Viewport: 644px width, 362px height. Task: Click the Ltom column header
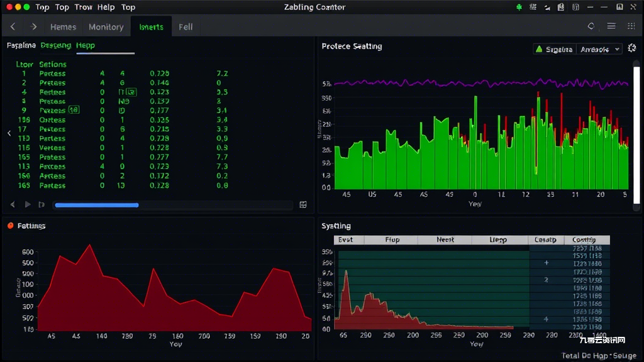(25, 65)
